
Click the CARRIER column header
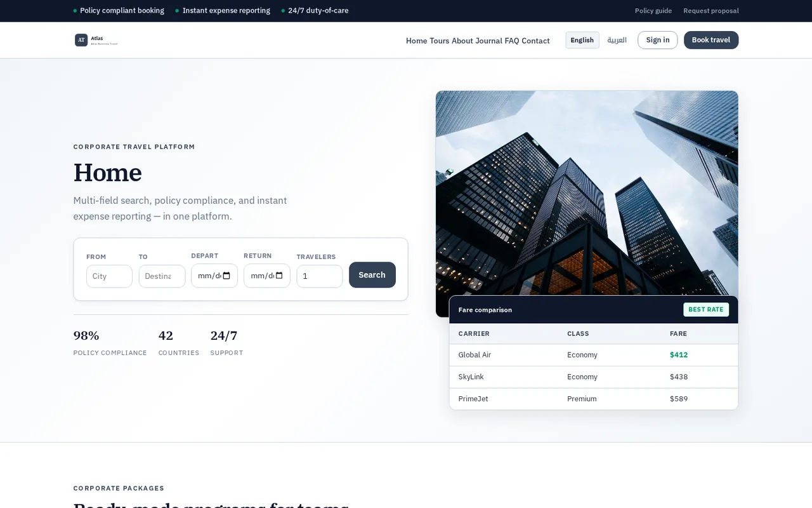click(x=474, y=333)
